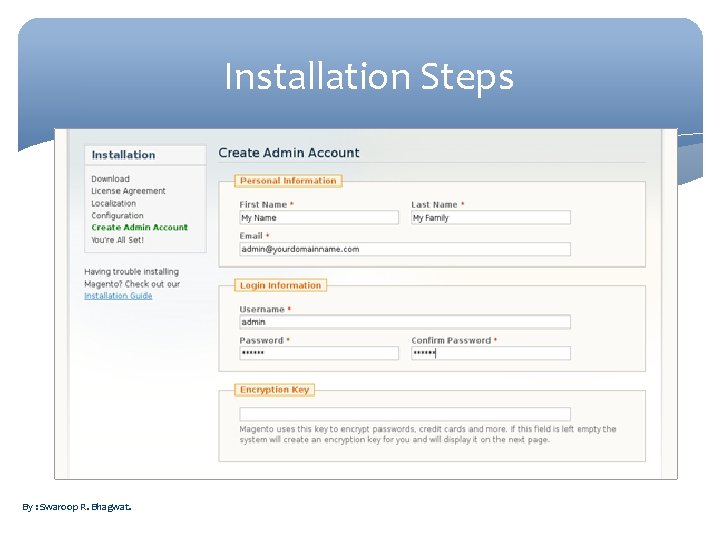Focus the empty Encryption Key field
720x540 pixels.
(x=405, y=414)
